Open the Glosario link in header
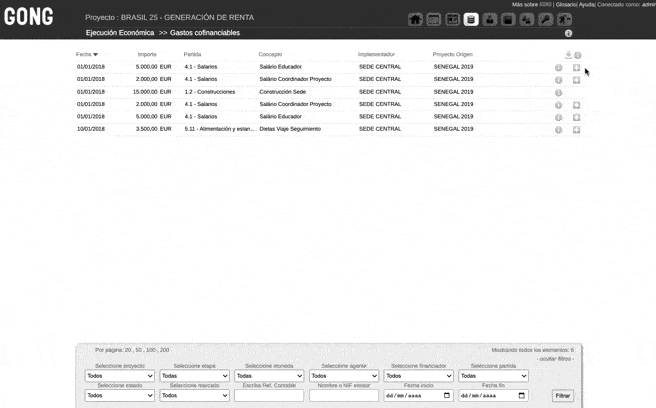This screenshot has width=656, height=408. (568, 4)
